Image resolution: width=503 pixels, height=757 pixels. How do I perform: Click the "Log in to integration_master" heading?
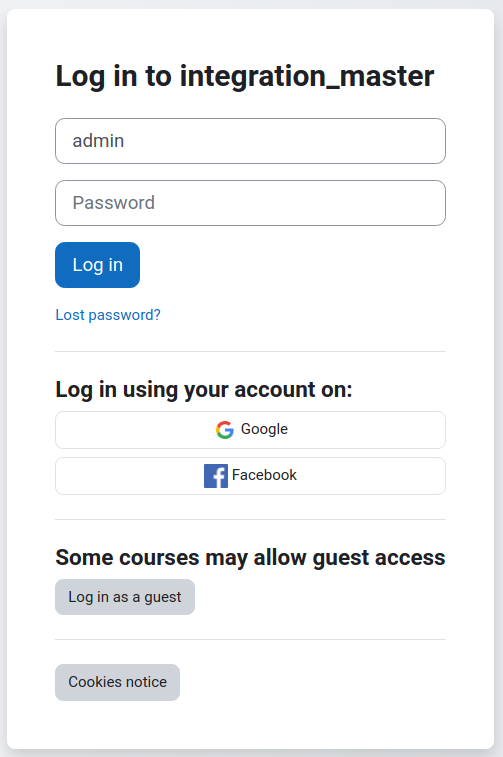click(x=245, y=76)
